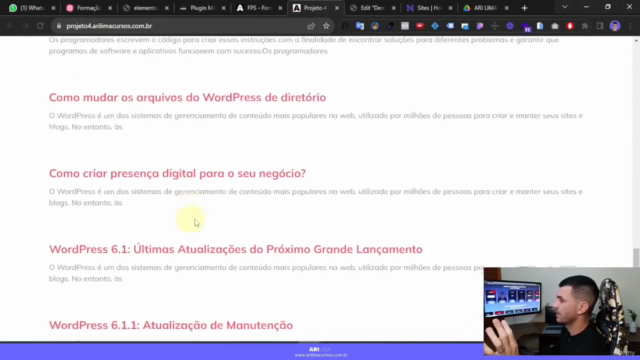
Task: Close the WhatsApp tab
Action: pyautogui.click(x=53, y=8)
